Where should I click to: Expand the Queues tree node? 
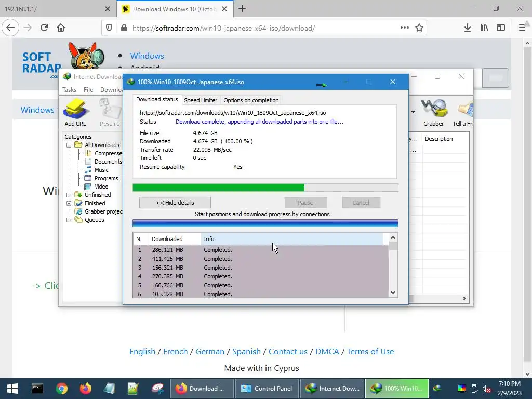pos(69,220)
